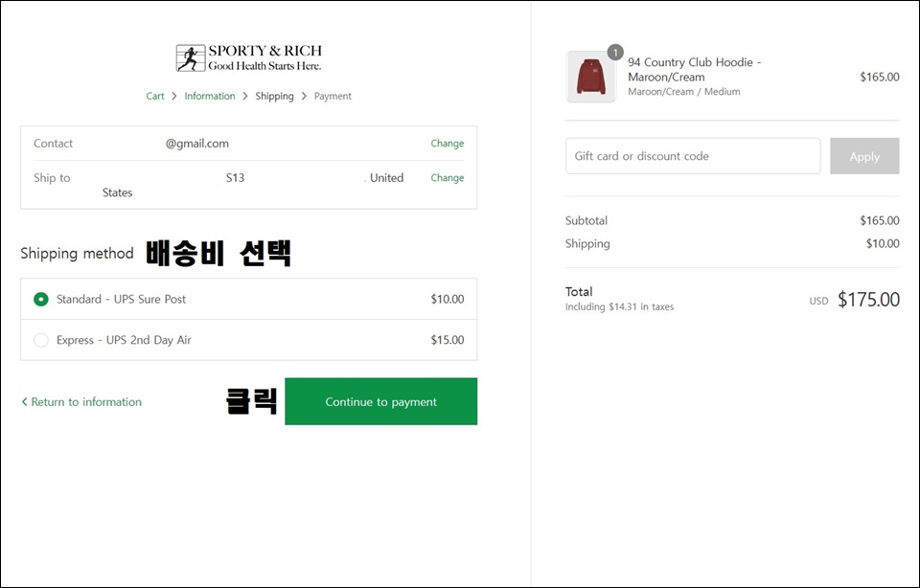Go to the Information breadcrumb
The width and height of the screenshot is (920, 588).
[x=210, y=96]
